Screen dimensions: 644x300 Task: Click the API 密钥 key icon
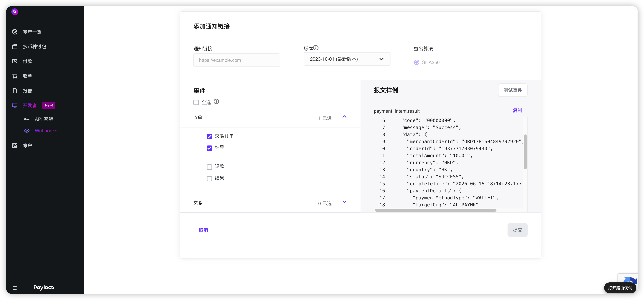tap(27, 119)
